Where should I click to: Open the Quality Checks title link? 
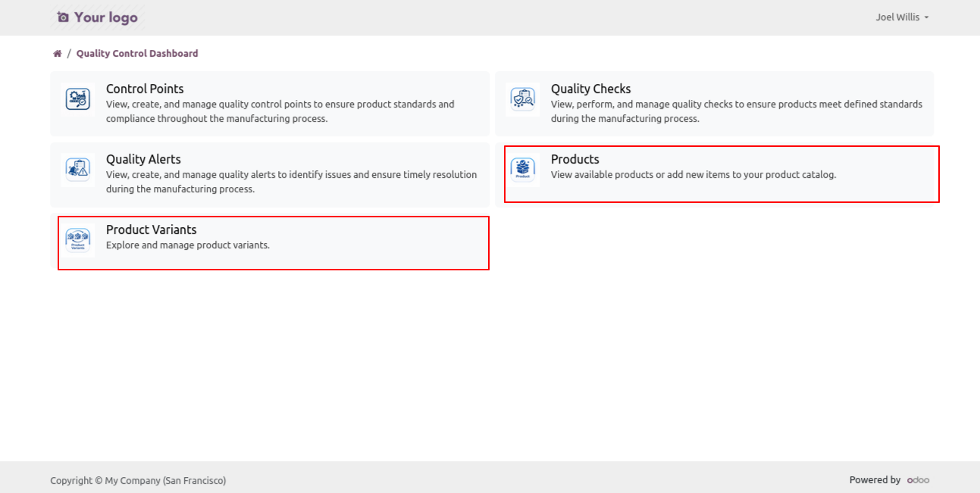coord(590,89)
